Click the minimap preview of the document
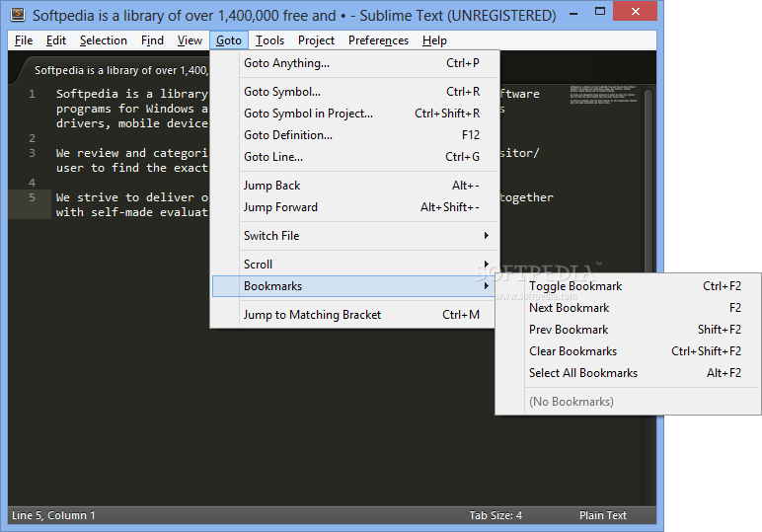The height and width of the screenshot is (532, 762). tap(603, 95)
